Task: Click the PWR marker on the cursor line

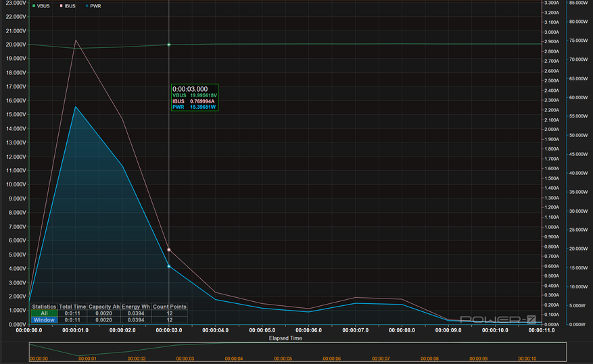Action: 168,266
